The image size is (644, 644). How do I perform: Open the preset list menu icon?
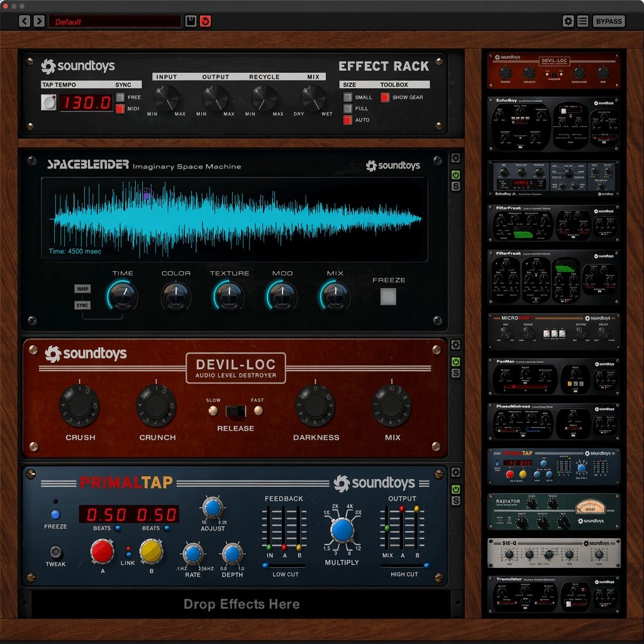coord(582,21)
